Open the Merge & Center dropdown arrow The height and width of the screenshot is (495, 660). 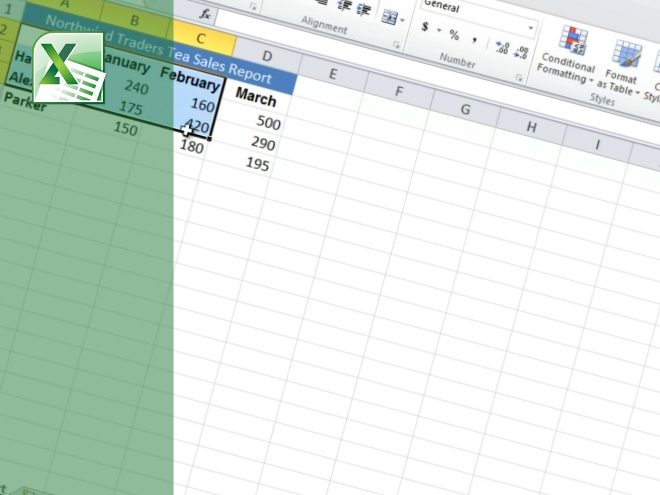(x=402, y=21)
